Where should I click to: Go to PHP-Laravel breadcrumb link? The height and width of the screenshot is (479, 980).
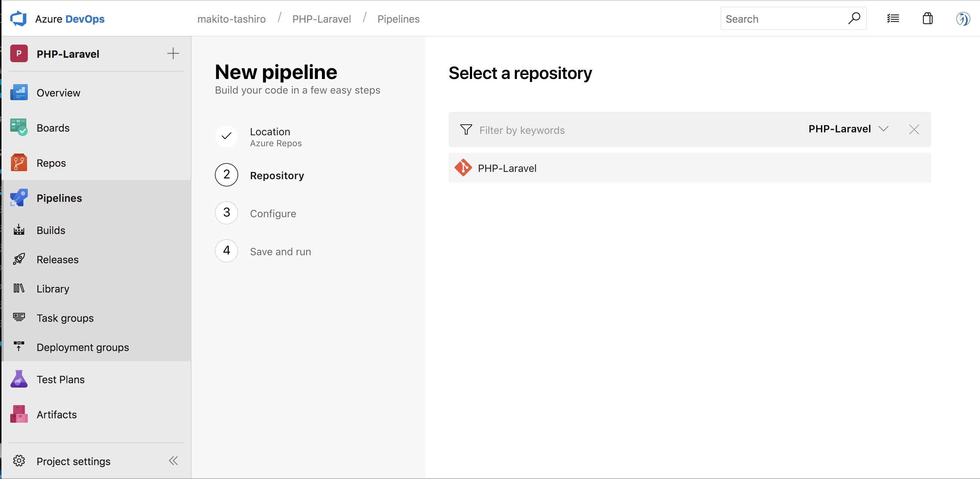point(322,19)
